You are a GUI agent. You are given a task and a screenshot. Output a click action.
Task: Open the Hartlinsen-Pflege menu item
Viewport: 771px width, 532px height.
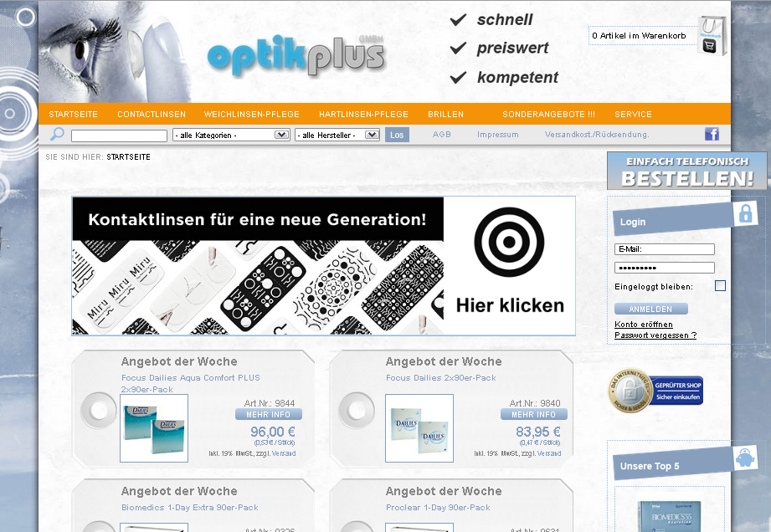[x=363, y=115]
